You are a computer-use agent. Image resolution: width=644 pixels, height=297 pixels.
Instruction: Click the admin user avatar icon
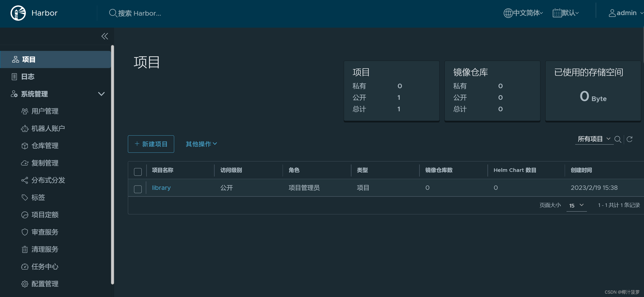click(x=612, y=13)
